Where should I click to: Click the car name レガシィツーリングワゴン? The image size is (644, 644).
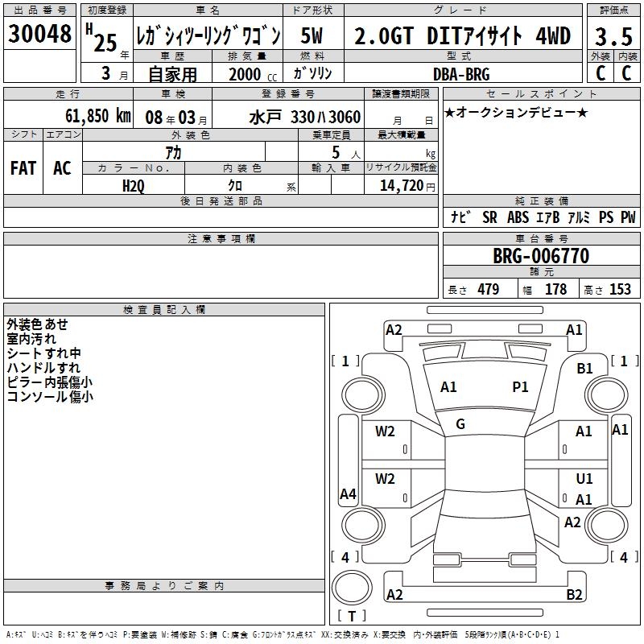208,36
